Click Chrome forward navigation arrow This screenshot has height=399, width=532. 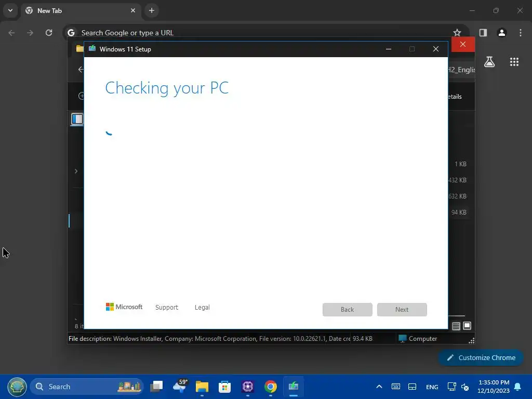[30, 33]
